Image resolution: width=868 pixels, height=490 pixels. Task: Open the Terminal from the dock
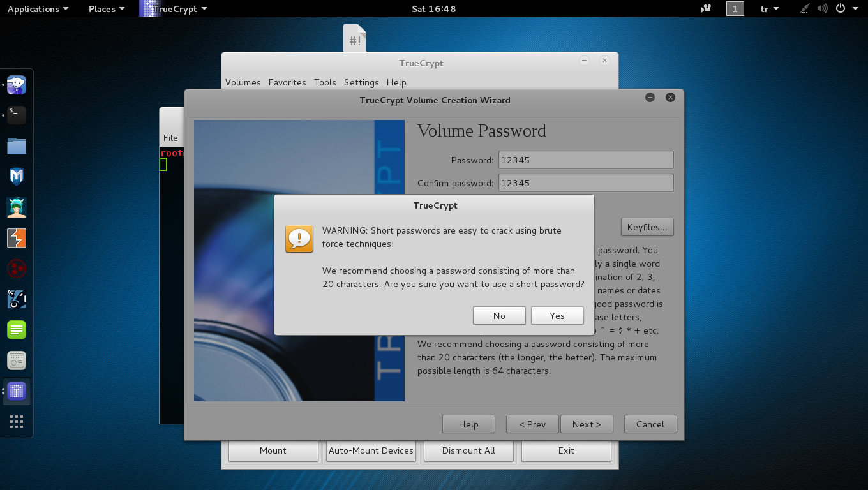pyautogui.click(x=17, y=115)
